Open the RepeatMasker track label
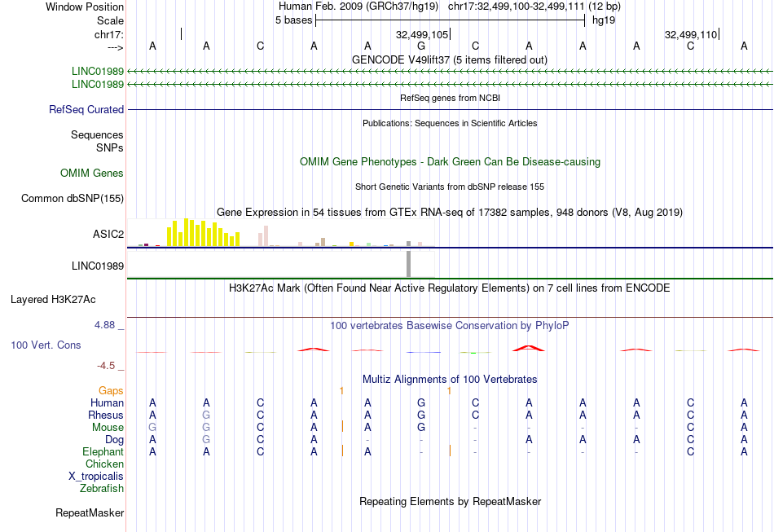The height and width of the screenshot is (532, 774). click(x=90, y=513)
